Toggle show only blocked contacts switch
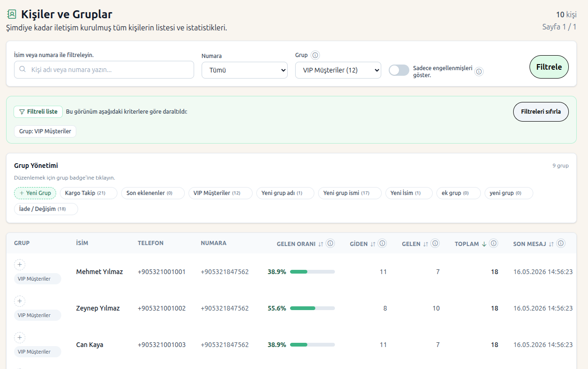The width and height of the screenshot is (588, 369). (x=399, y=70)
